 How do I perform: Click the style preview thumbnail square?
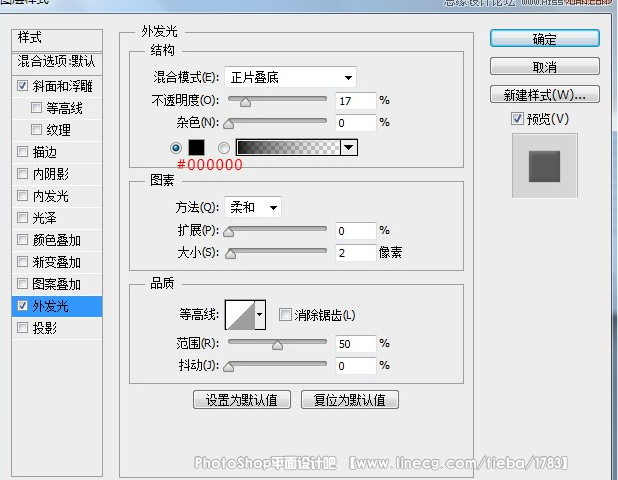point(545,166)
